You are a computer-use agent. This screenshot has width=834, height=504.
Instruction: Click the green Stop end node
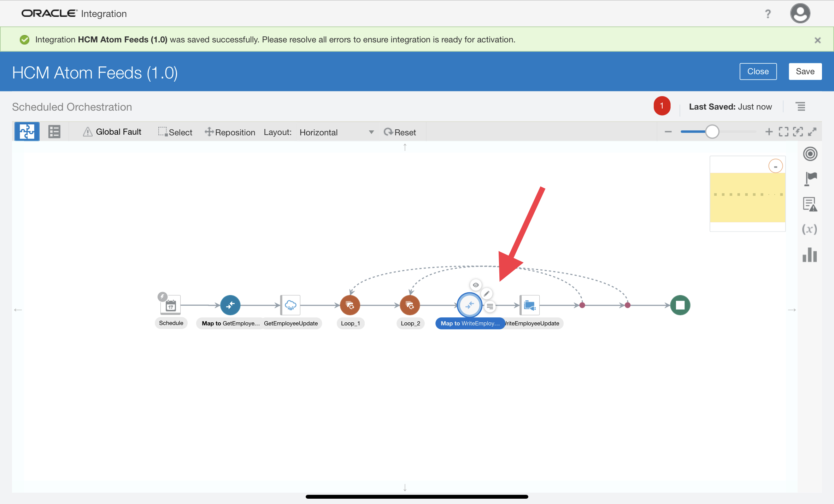tap(680, 305)
